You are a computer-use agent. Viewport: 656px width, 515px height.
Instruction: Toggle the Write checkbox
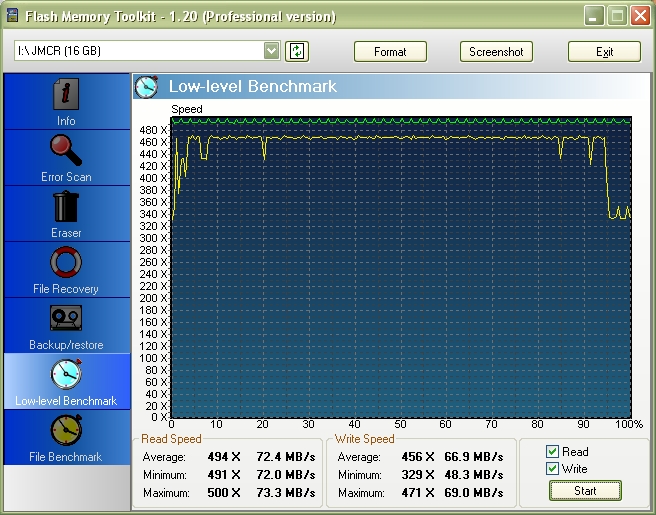coord(552,468)
